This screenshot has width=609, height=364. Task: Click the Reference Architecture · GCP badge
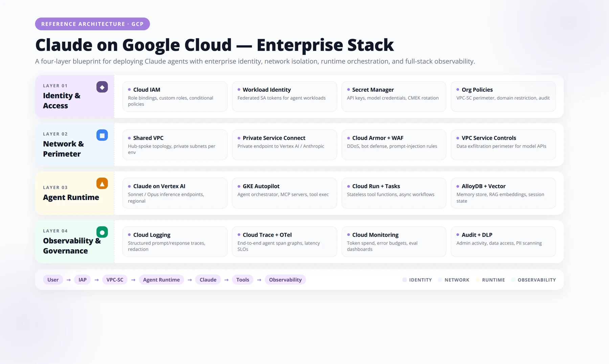click(x=92, y=24)
